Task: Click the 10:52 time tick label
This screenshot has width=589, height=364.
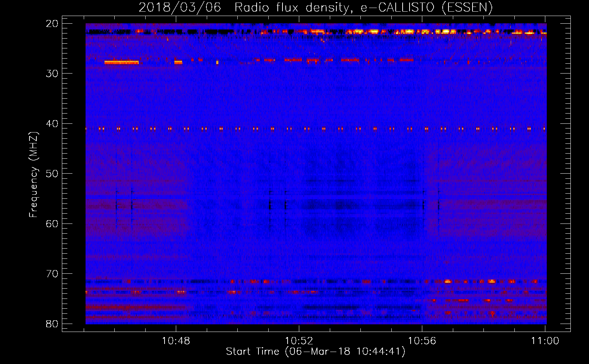Action: tap(299, 341)
